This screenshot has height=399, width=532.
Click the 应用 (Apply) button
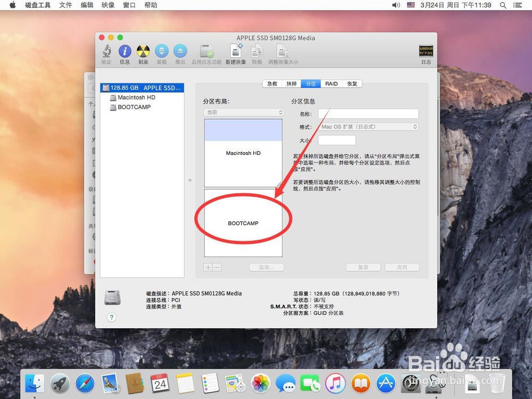point(402,268)
